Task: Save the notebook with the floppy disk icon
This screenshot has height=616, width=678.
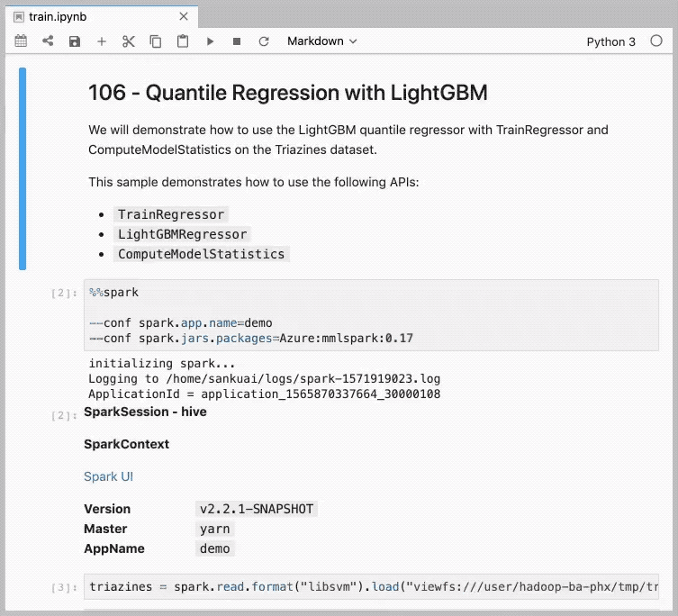Action: click(x=75, y=41)
